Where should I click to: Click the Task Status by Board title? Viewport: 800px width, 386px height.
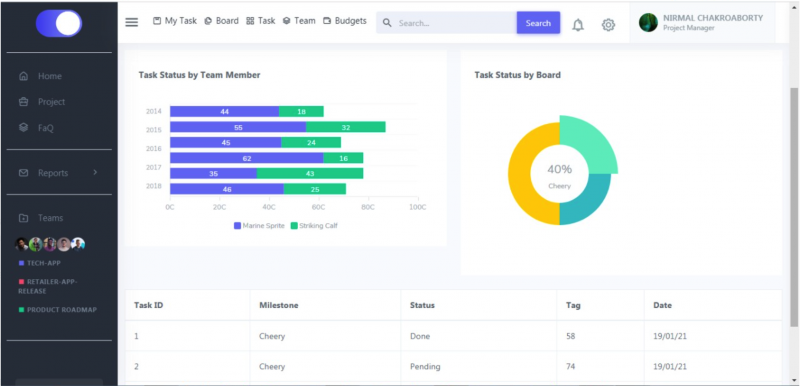pyautogui.click(x=517, y=75)
